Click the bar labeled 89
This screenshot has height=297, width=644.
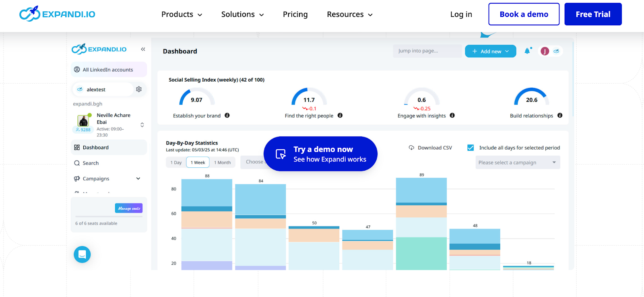click(x=421, y=224)
